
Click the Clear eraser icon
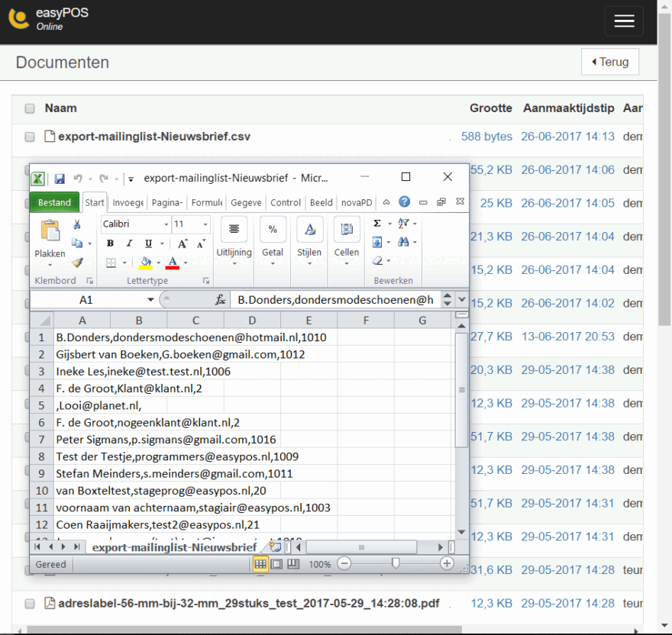pyautogui.click(x=377, y=260)
